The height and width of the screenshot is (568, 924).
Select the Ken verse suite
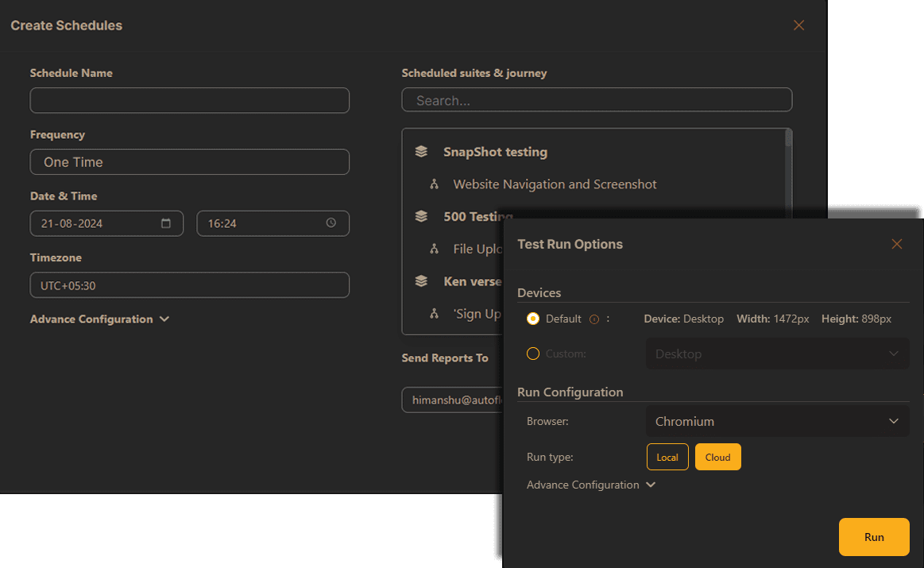[474, 281]
